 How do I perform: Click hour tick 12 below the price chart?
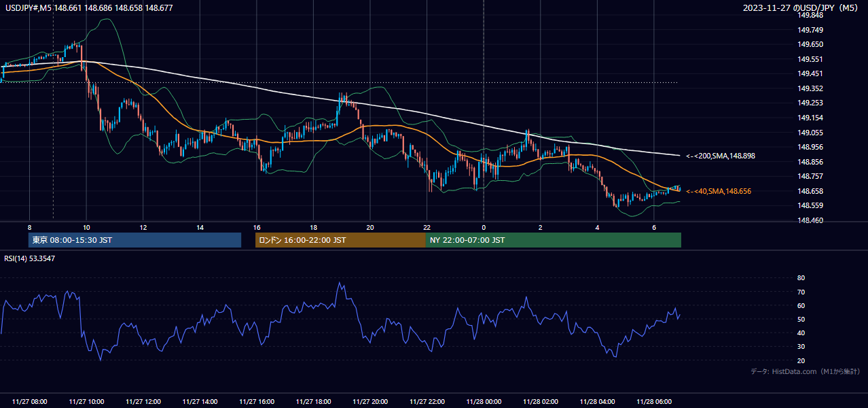(x=143, y=227)
